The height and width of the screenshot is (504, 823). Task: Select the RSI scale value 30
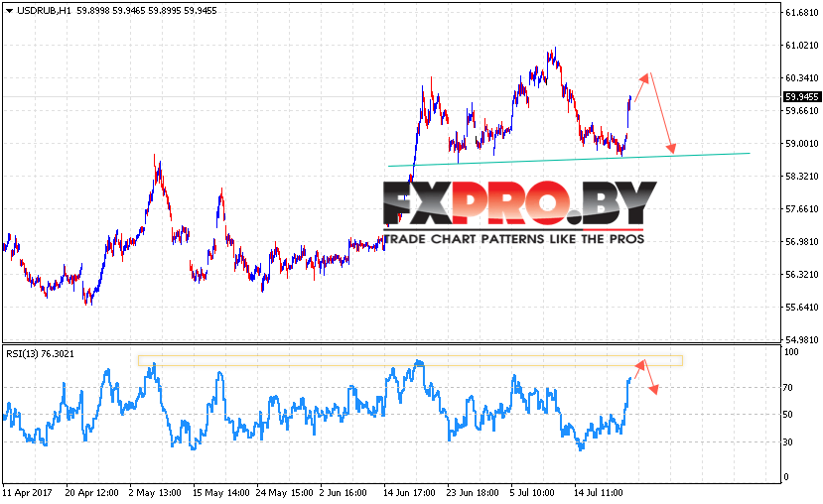[x=788, y=442]
